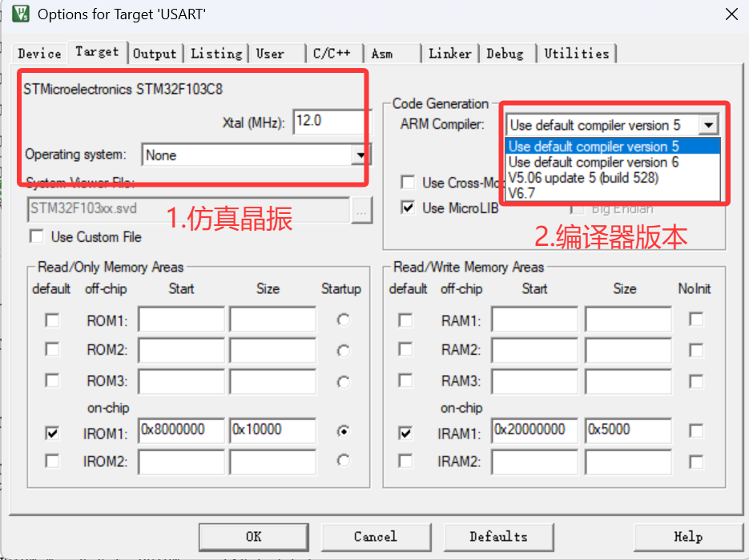Close the Options for Target dialog
The height and width of the screenshot is (560, 749).
(731, 14)
